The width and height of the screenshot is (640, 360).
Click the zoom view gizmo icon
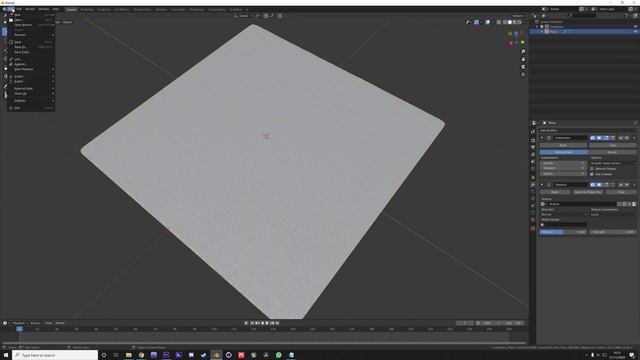(523, 52)
